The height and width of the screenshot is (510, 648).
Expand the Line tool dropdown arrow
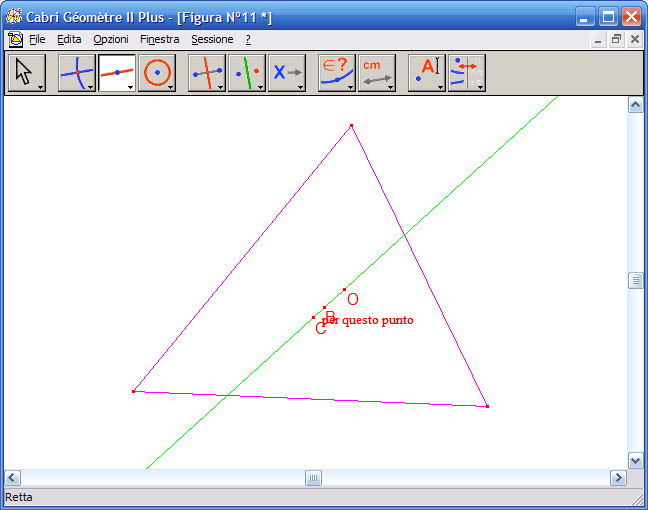click(131, 87)
